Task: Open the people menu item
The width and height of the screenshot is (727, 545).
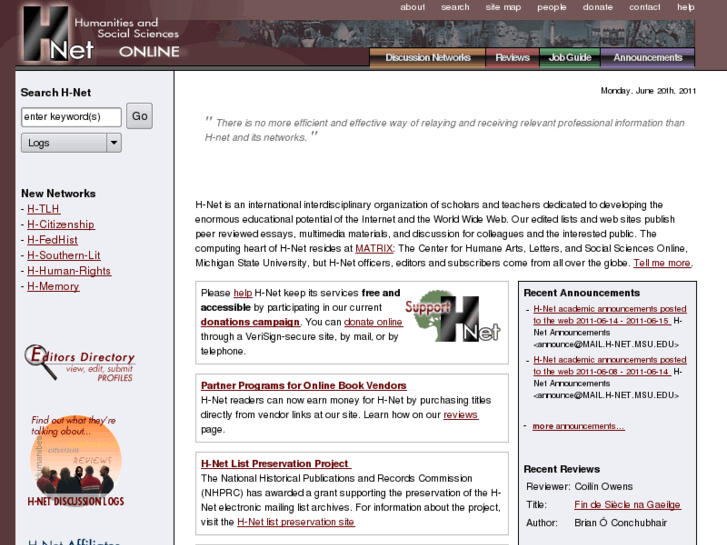Action: [x=552, y=7]
